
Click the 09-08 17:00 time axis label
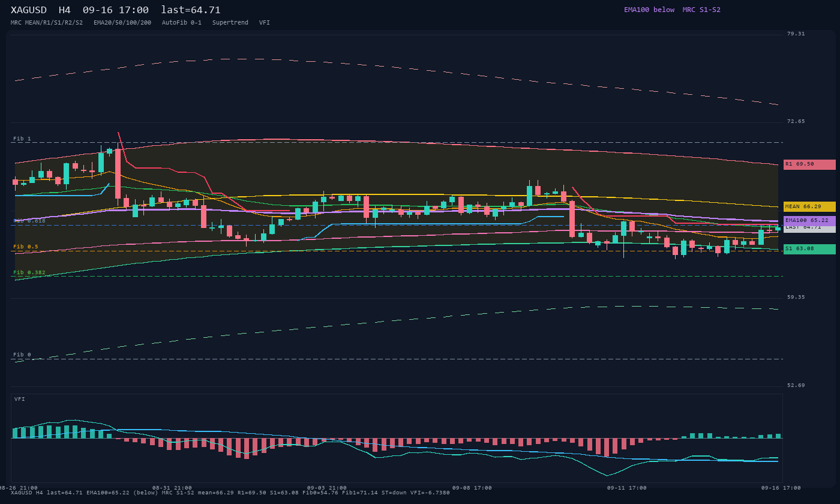pyautogui.click(x=472, y=488)
